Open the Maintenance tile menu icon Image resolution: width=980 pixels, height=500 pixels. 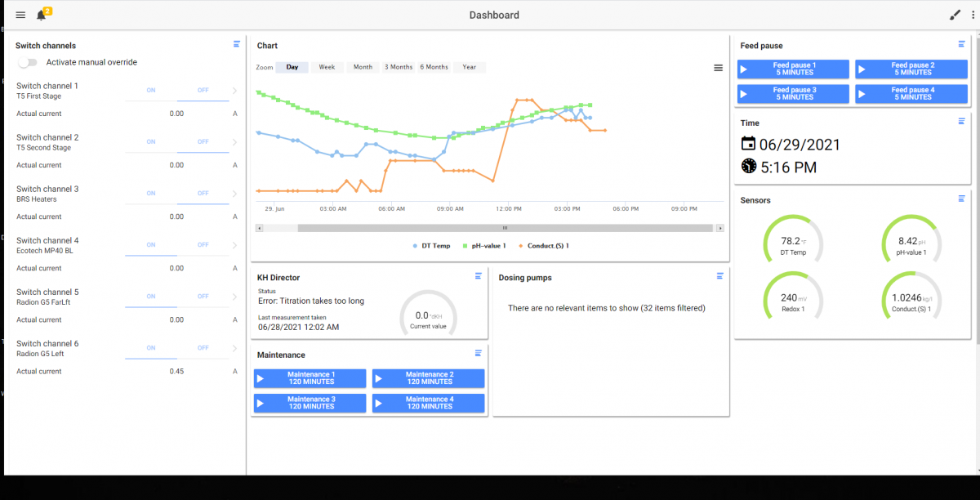[479, 353]
